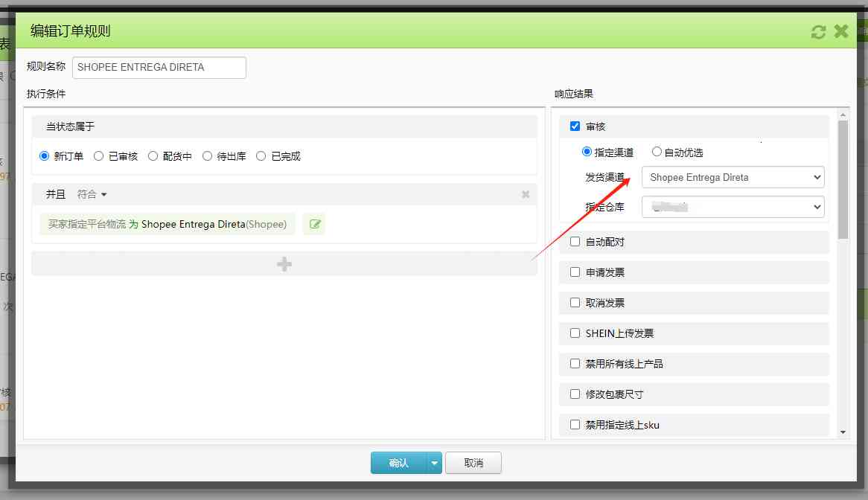Close the edit order rule dialog
Viewport: 868px width, 500px height.
[x=841, y=31]
